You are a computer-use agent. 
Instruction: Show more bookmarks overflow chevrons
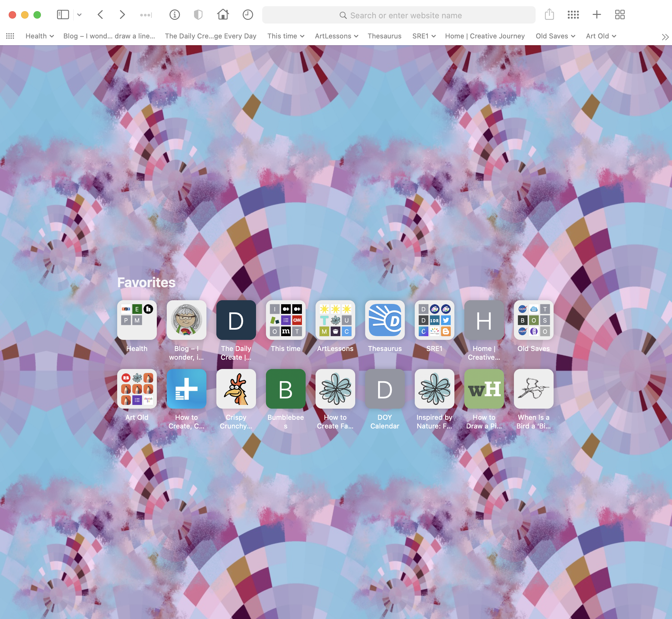coord(665,37)
